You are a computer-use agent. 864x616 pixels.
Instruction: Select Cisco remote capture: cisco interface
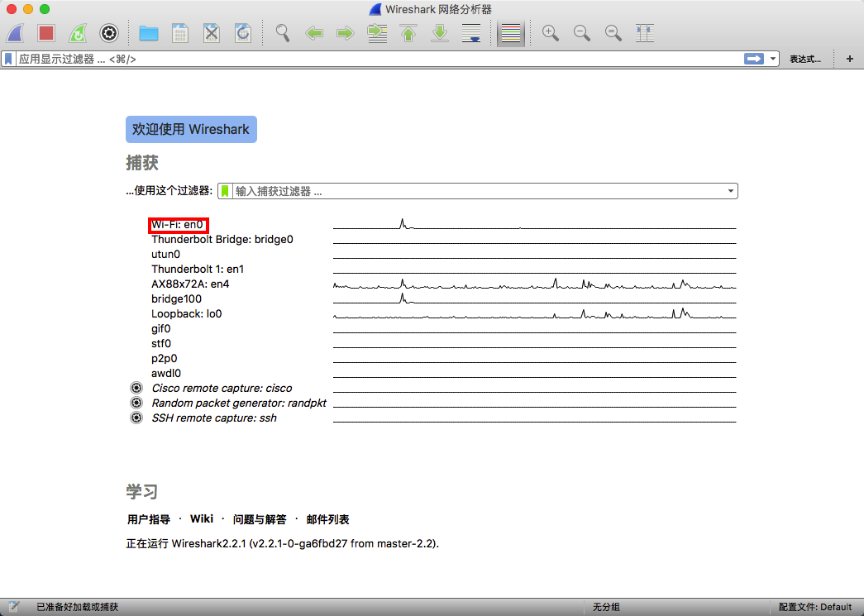point(222,389)
